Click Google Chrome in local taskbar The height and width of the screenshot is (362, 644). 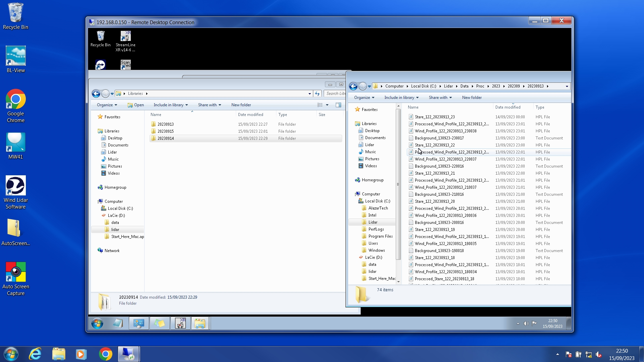pos(105,354)
